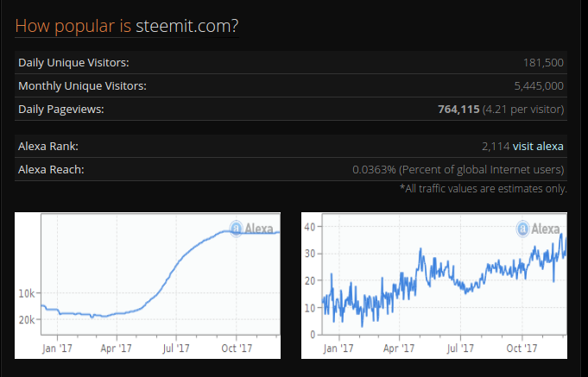This screenshot has height=377, width=588.
Task: Click "Jan '17" on the rank chart axis
Action: (x=57, y=349)
